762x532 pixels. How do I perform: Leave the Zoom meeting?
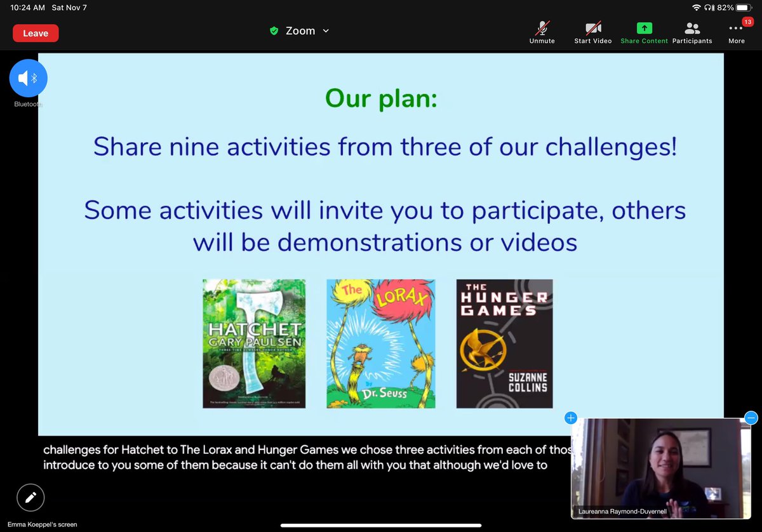(36, 33)
